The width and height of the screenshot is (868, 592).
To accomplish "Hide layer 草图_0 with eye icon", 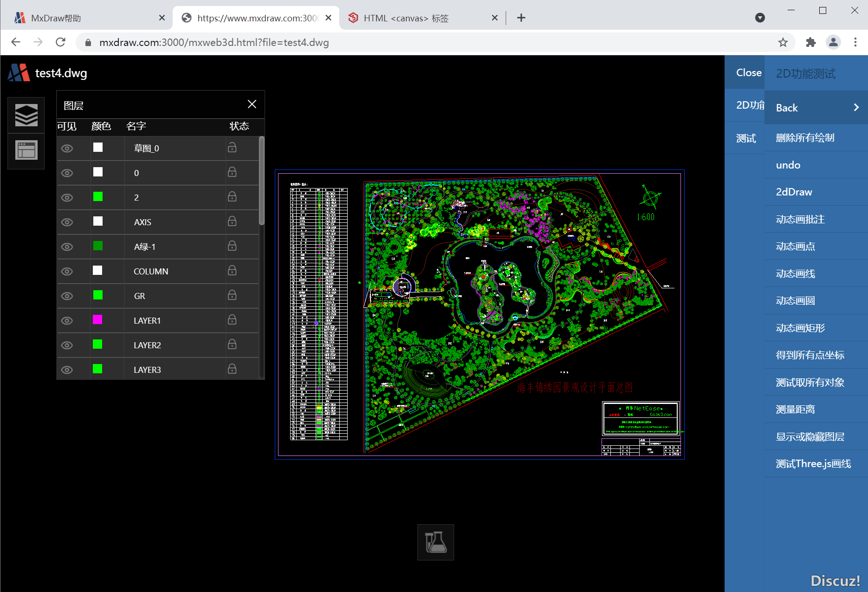I will (x=67, y=149).
